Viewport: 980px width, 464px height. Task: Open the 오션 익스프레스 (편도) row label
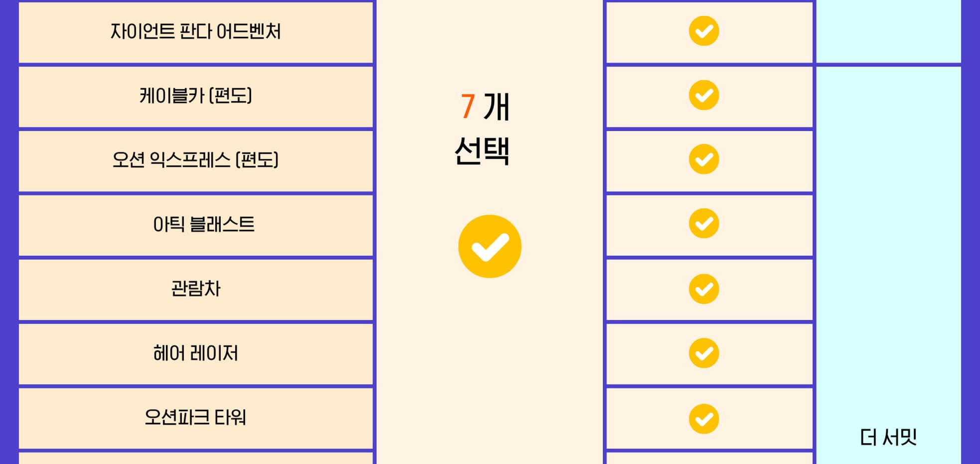[x=195, y=160]
